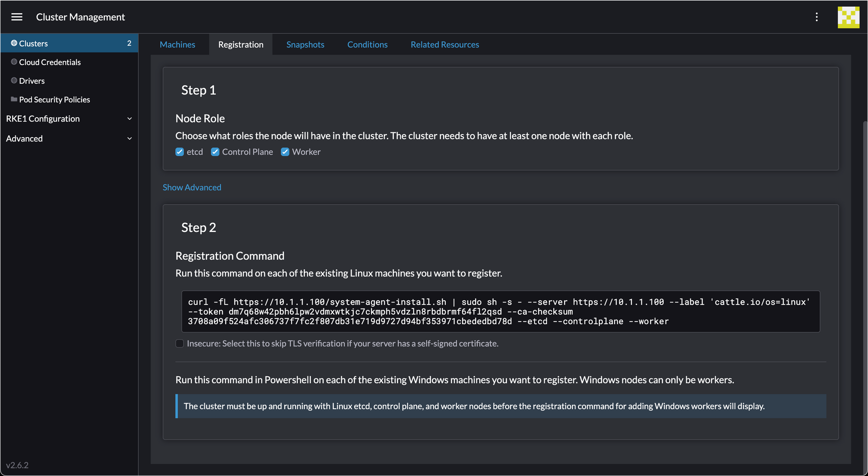Open the user avatar menu
Screen dimensions: 868x476
(848, 17)
